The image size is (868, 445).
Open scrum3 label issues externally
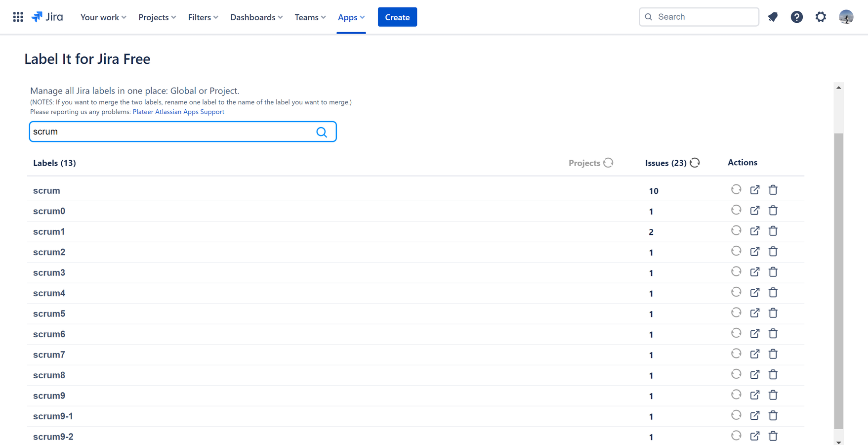pyautogui.click(x=755, y=272)
